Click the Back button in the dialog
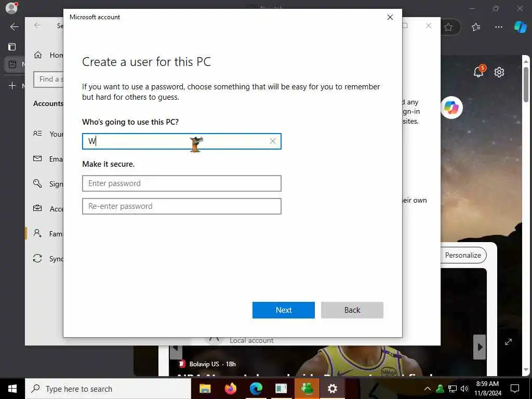 click(x=352, y=310)
